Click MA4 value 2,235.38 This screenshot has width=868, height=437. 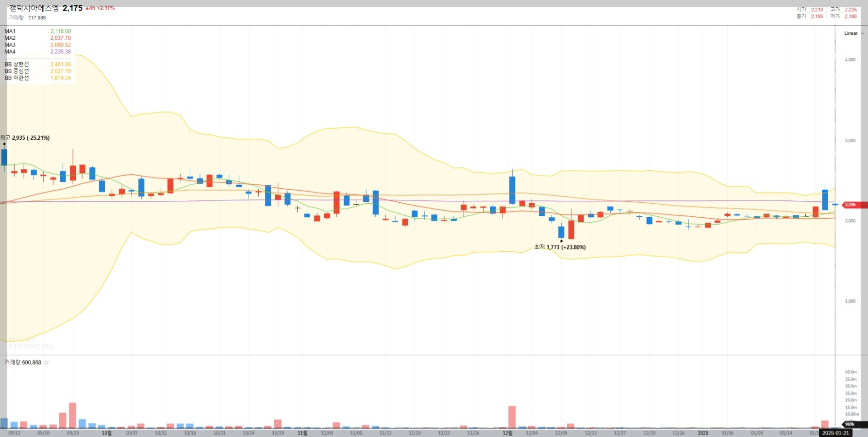click(x=61, y=51)
